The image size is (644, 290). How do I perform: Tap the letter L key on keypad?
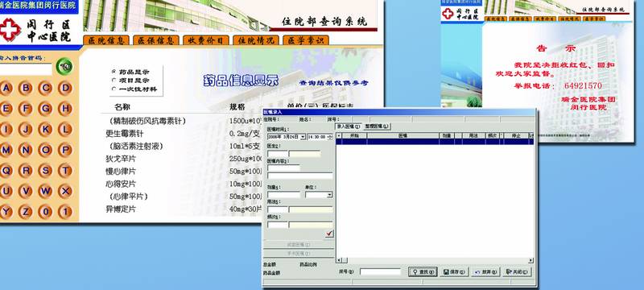coord(65,130)
